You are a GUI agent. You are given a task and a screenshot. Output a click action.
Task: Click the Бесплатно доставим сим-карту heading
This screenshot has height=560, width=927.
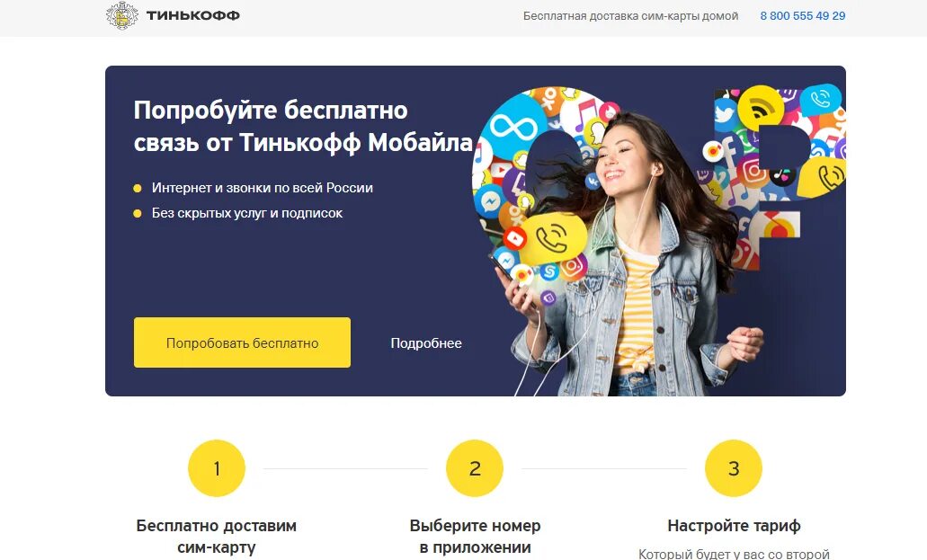(x=217, y=536)
